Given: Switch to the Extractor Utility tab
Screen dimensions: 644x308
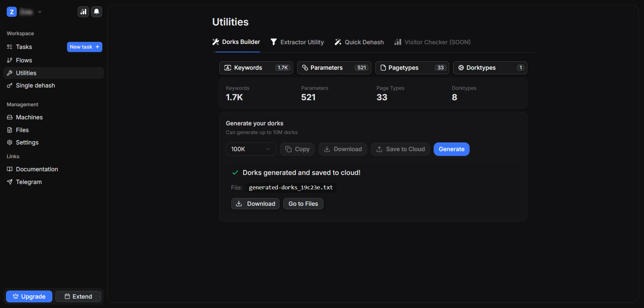Looking at the screenshot, I should [297, 42].
